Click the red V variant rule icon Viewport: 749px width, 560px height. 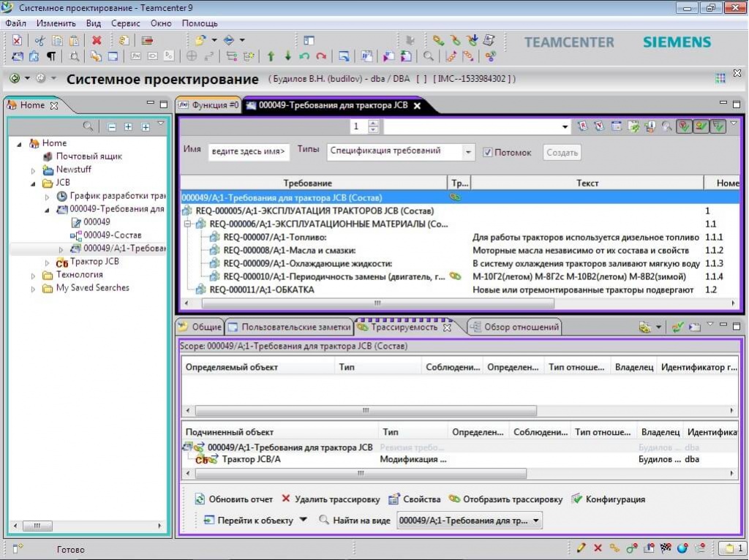(x=600, y=126)
